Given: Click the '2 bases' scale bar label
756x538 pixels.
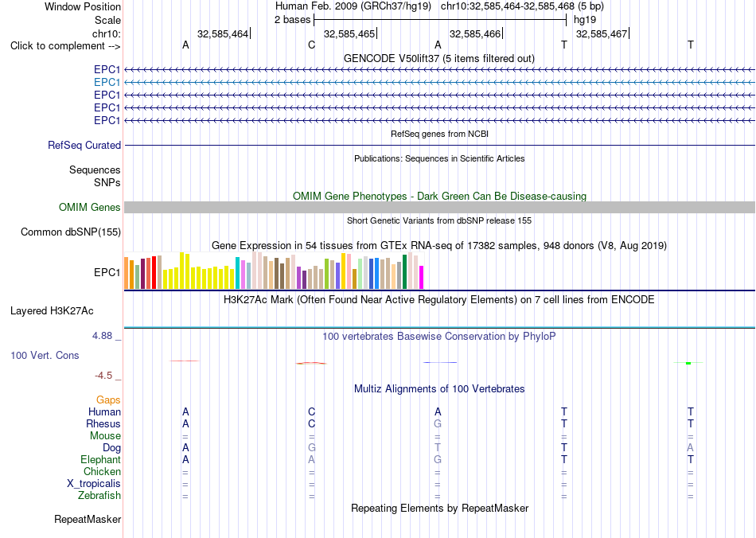Looking at the screenshot, I should pyautogui.click(x=292, y=20).
